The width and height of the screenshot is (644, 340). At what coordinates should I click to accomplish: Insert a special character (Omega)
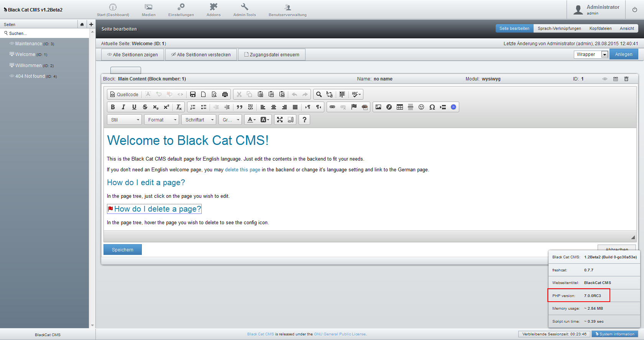click(432, 107)
